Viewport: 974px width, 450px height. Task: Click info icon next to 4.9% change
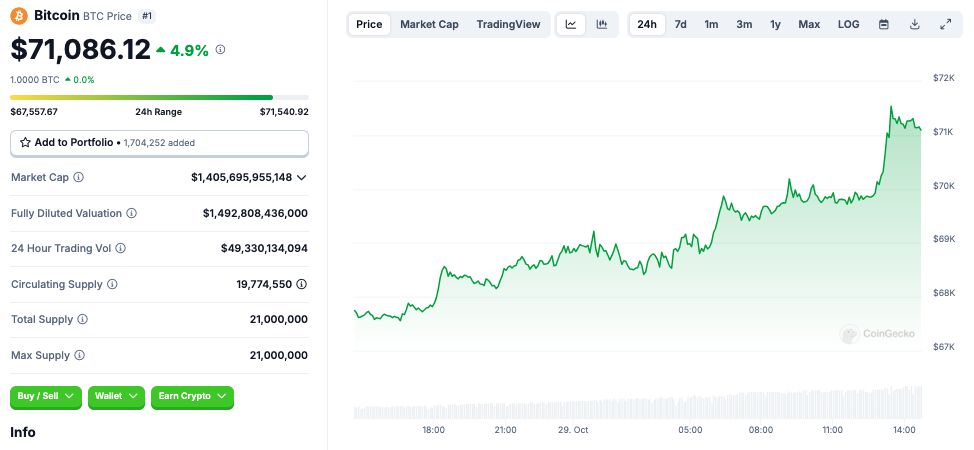click(221, 49)
